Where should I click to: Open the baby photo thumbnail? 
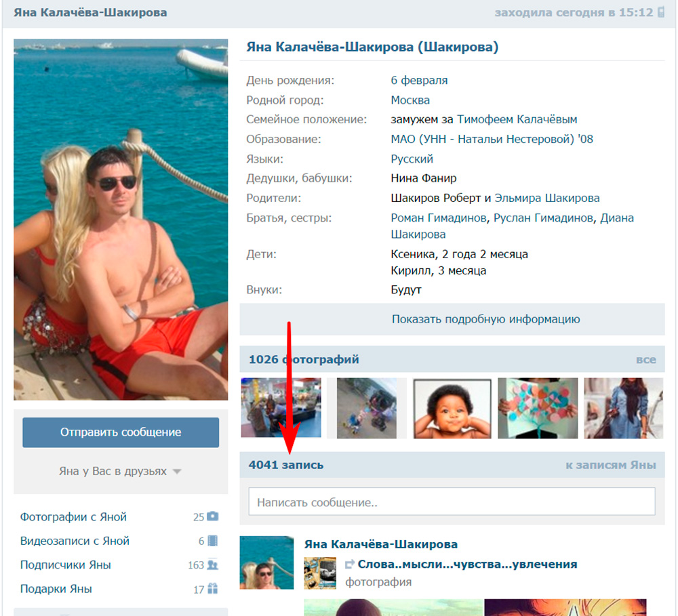452,408
